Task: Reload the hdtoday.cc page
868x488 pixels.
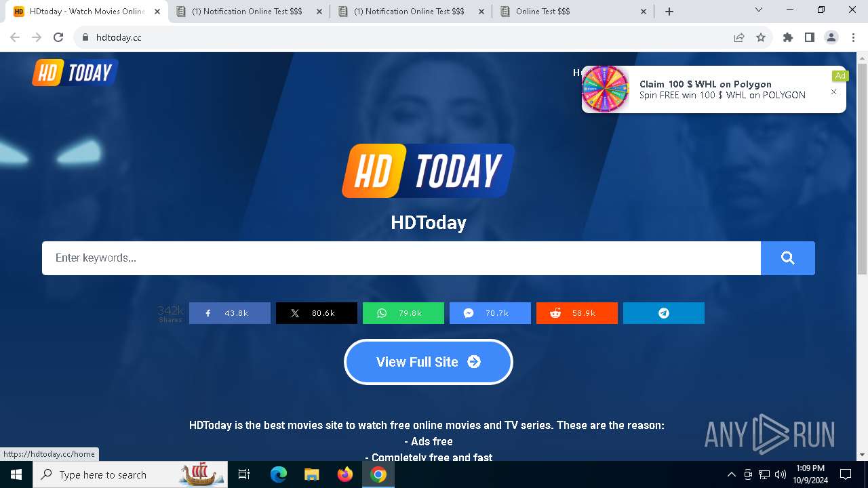Action: click(58, 37)
